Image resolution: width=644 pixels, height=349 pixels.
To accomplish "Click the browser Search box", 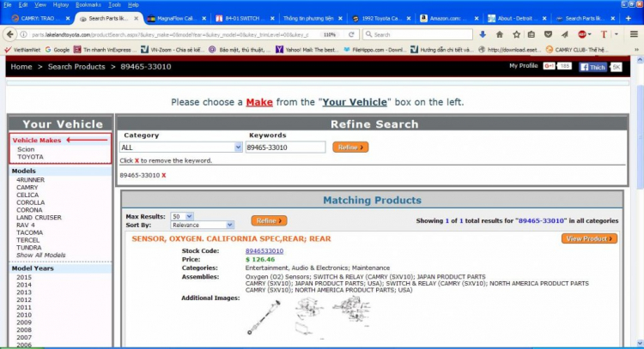I will click(417, 34).
